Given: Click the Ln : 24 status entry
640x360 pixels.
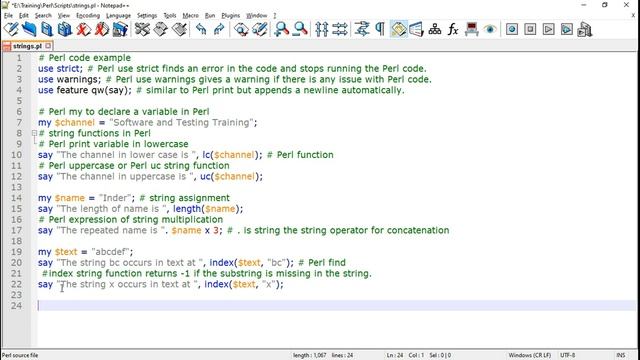Looking at the screenshot, I should (x=395, y=355).
